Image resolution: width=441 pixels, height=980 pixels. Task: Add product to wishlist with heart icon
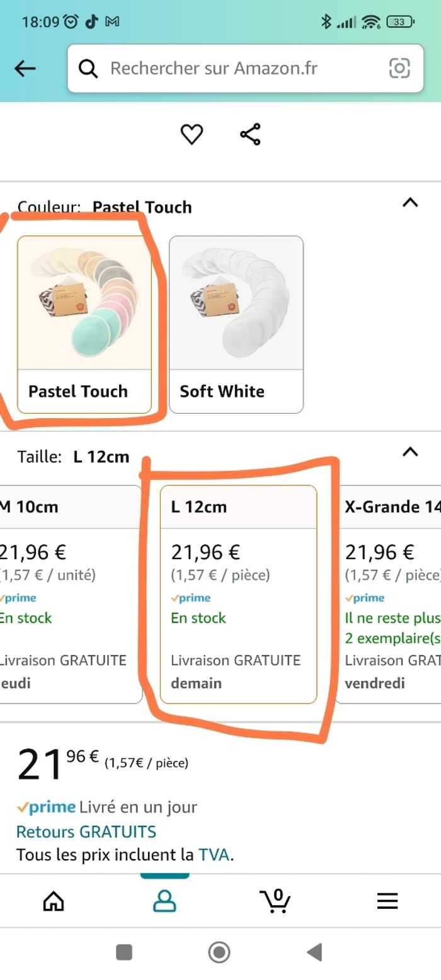click(192, 134)
